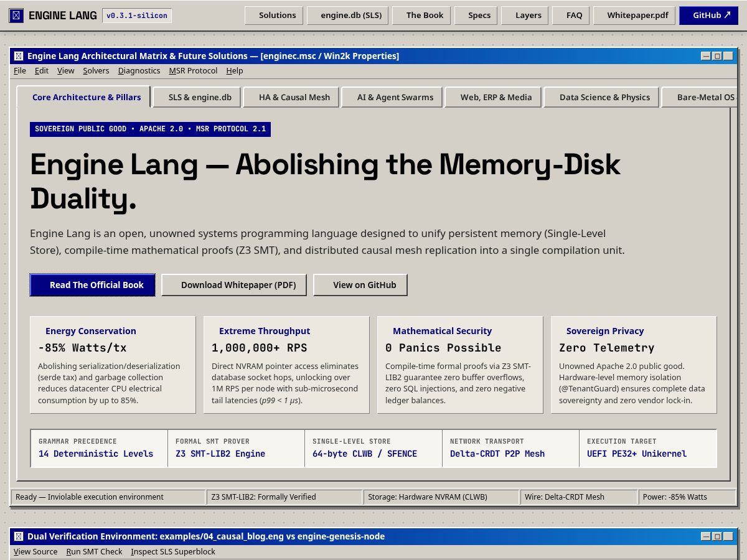Image resolution: width=747 pixels, height=560 pixels.
Task: Click the 14 Deterministic Levels spec cell
Action: 99,448
